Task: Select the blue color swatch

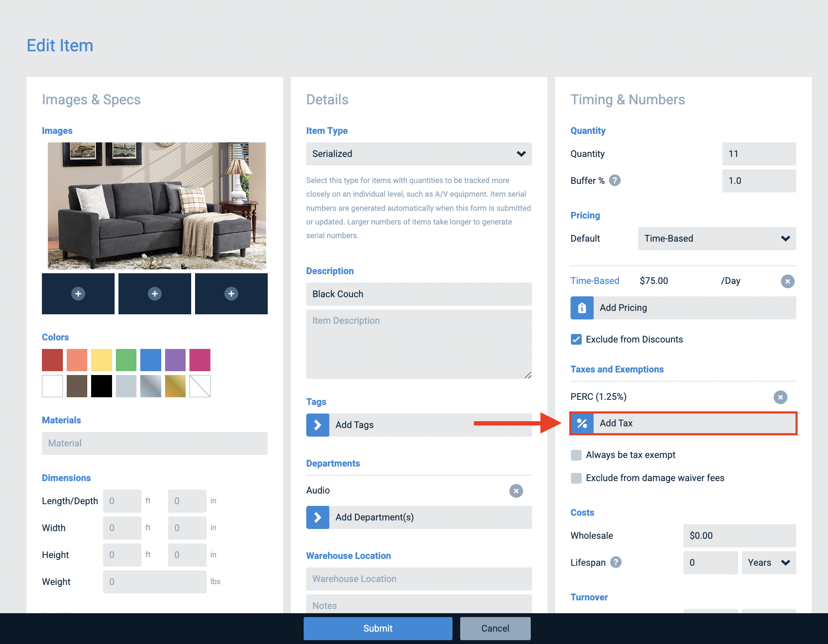Action: click(x=151, y=360)
